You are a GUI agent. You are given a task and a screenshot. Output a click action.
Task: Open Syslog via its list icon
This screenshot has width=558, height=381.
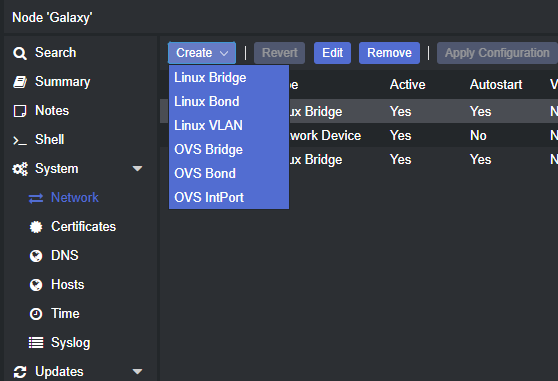(x=36, y=343)
